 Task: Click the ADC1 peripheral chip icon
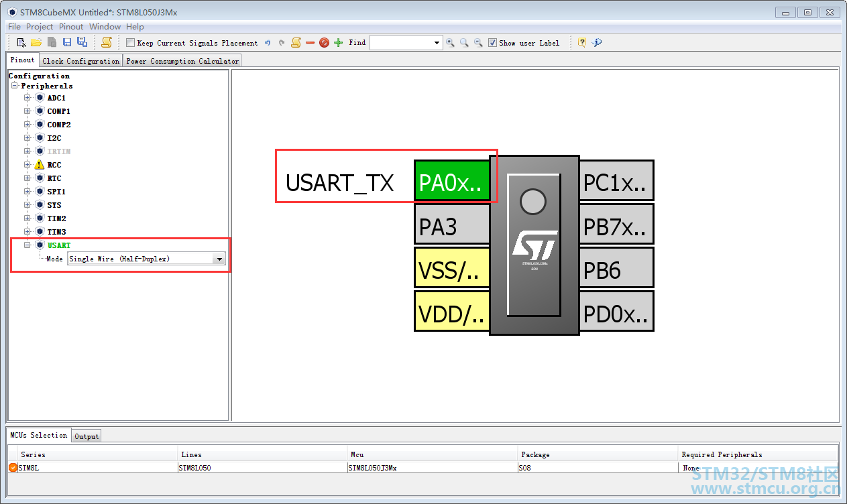pos(40,97)
